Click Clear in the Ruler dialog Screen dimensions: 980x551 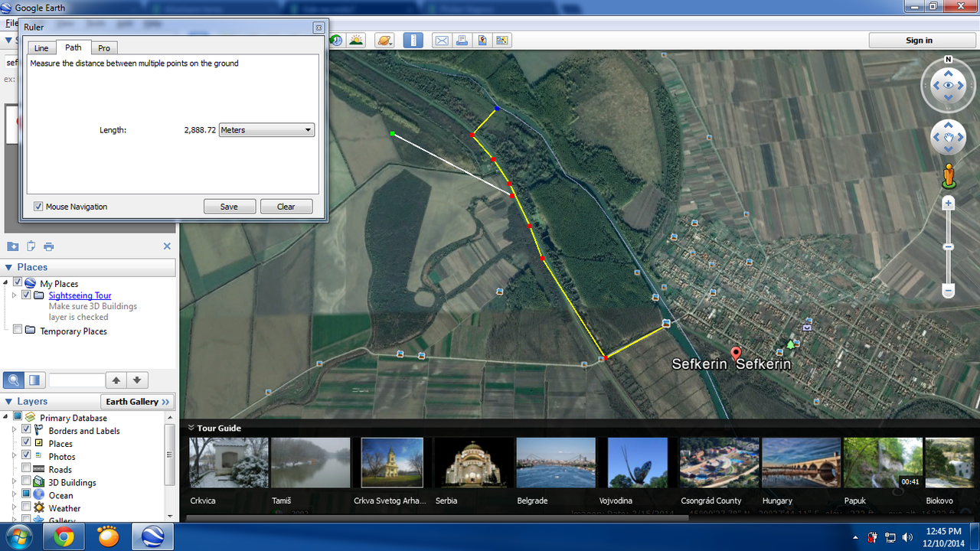[286, 207]
